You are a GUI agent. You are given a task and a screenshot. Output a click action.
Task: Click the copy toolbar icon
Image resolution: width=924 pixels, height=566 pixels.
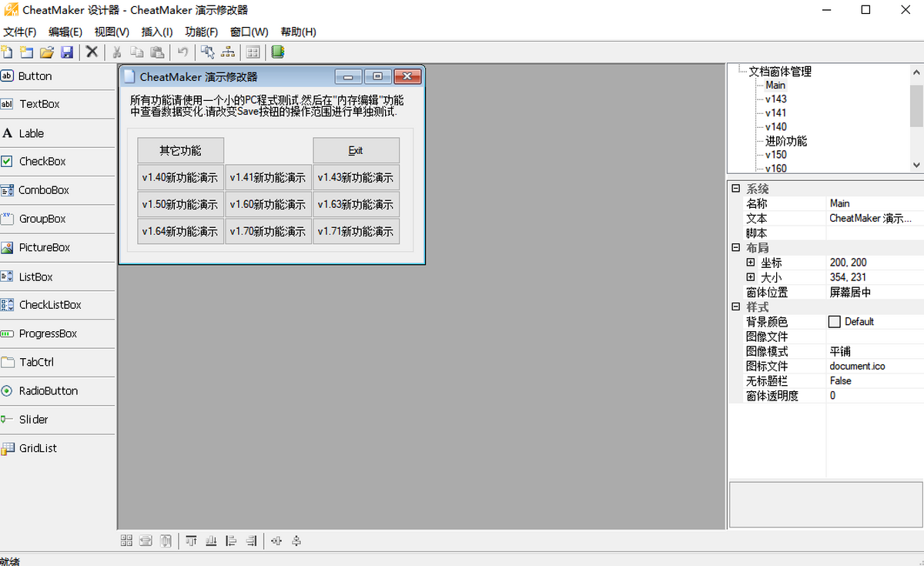tap(137, 52)
